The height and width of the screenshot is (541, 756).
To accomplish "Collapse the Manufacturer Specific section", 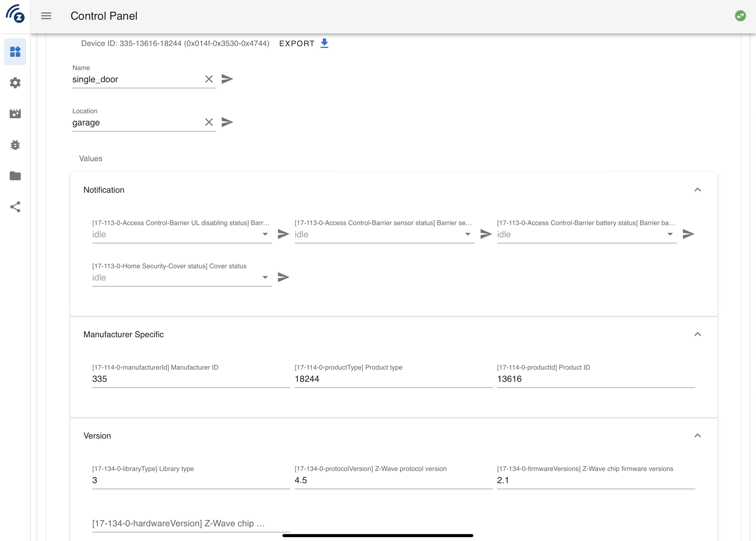I will 697,334.
